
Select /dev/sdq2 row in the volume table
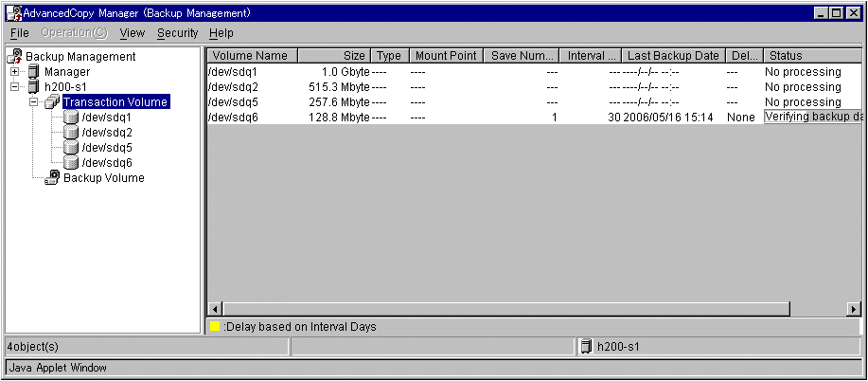(535, 86)
